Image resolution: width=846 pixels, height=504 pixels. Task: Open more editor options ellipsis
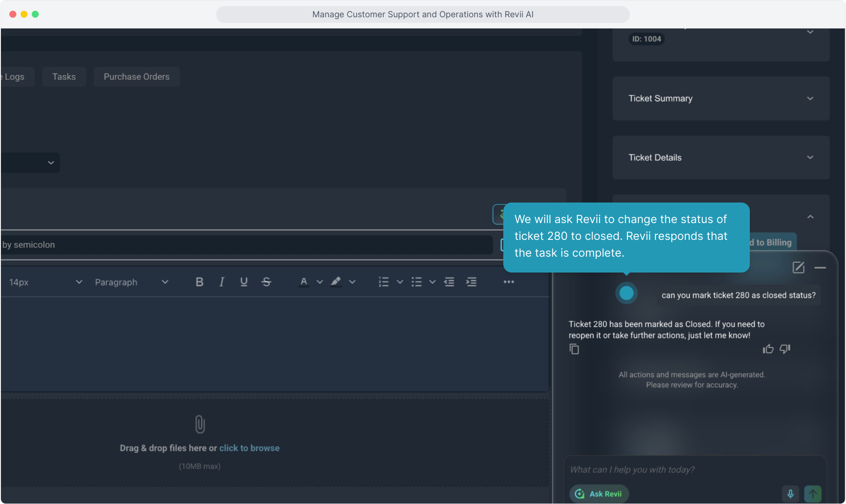pyautogui.click(x=508, y=282)
